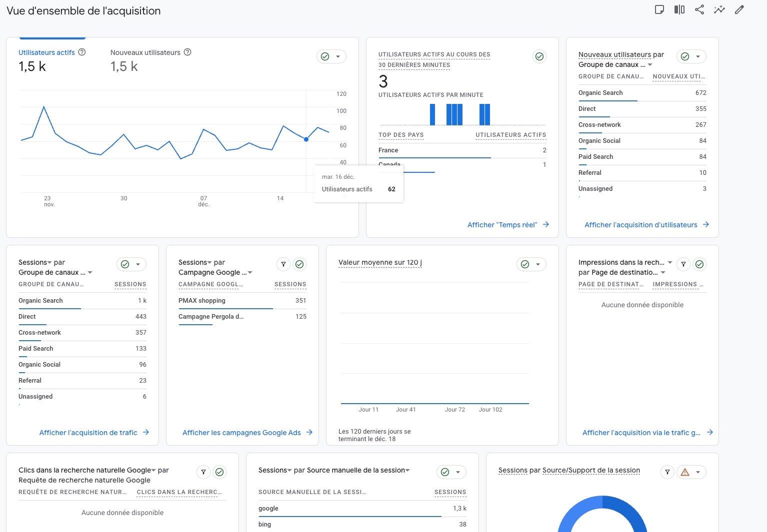
Task: Click filter icon on Campagne Google card
Action: pyautogui.click(x=283, y=264)
